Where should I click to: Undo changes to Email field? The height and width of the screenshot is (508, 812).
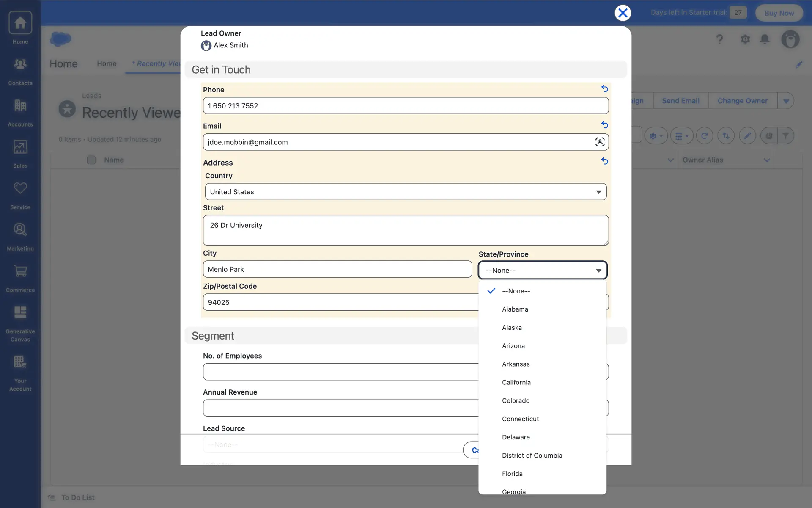tap(604, 125)
